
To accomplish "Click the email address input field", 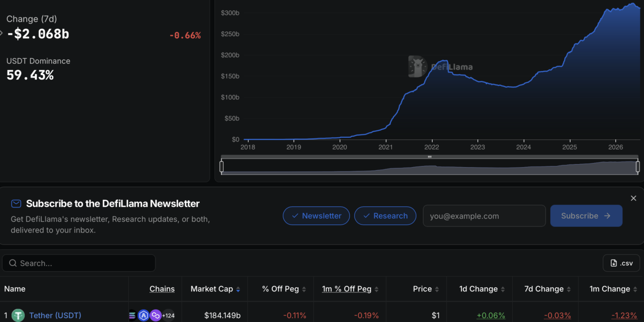I will pos(484,216).
